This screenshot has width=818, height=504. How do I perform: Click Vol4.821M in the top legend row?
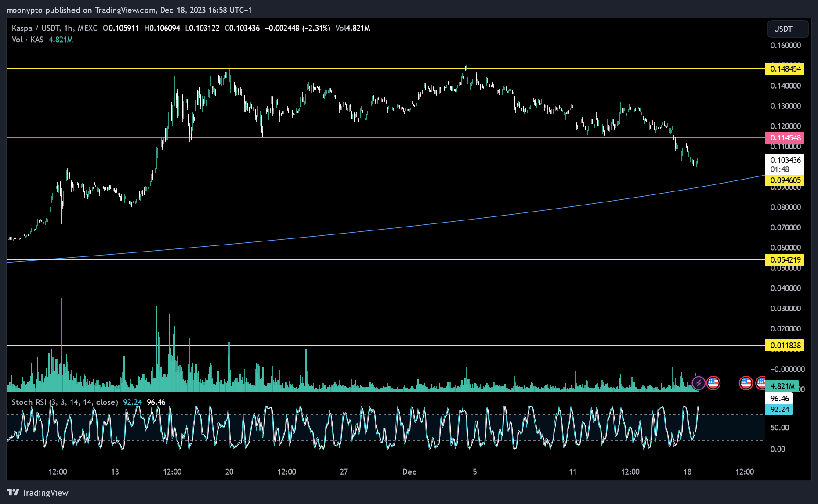353,28
